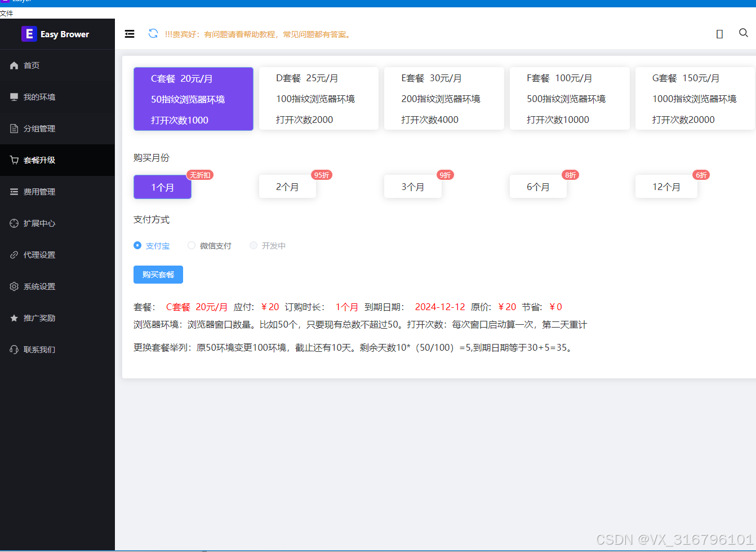The height and width of the screenshot is (552, 756).
Task: Toggle the sidebar with hamburger icon
Action: (130, 33)
